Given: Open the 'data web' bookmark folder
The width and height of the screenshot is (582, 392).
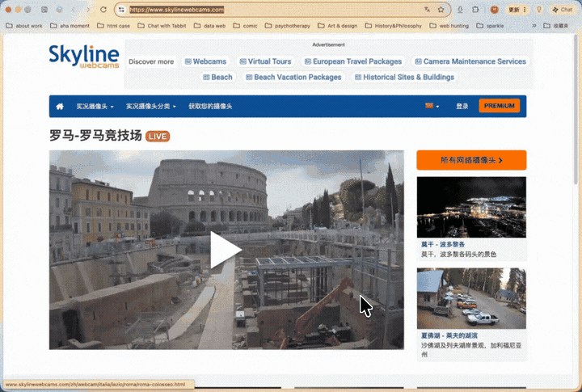Looking at the screenshot, I should [209, 26].
